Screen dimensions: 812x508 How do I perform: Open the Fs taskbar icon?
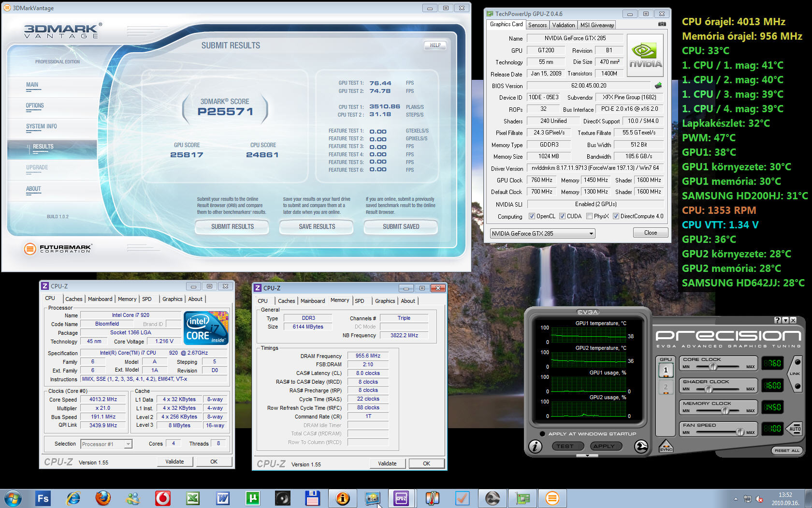tap(43, 498)
